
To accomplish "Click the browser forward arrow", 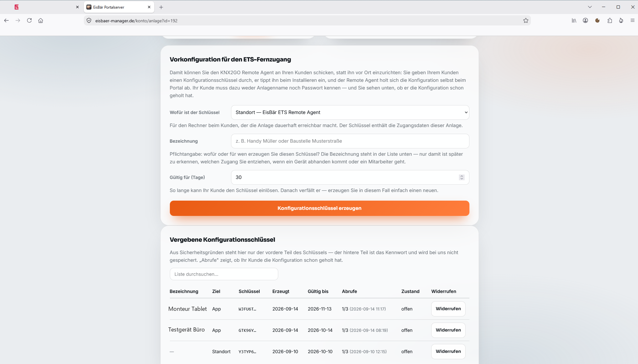I will point(18,20).
